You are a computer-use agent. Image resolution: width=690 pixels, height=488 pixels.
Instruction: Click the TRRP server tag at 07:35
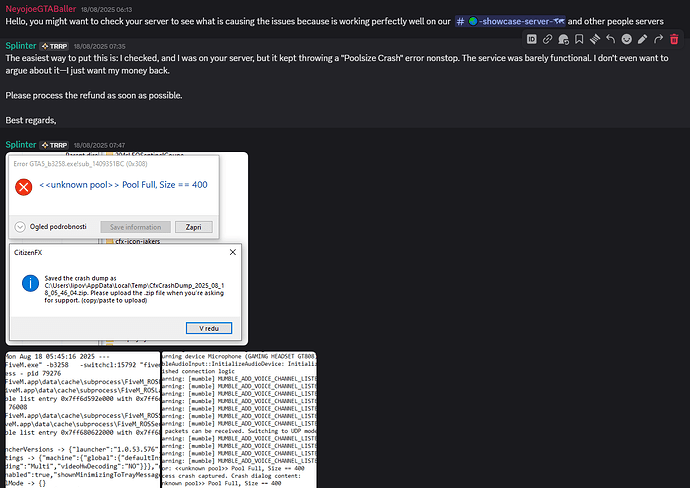pos(55,46)
